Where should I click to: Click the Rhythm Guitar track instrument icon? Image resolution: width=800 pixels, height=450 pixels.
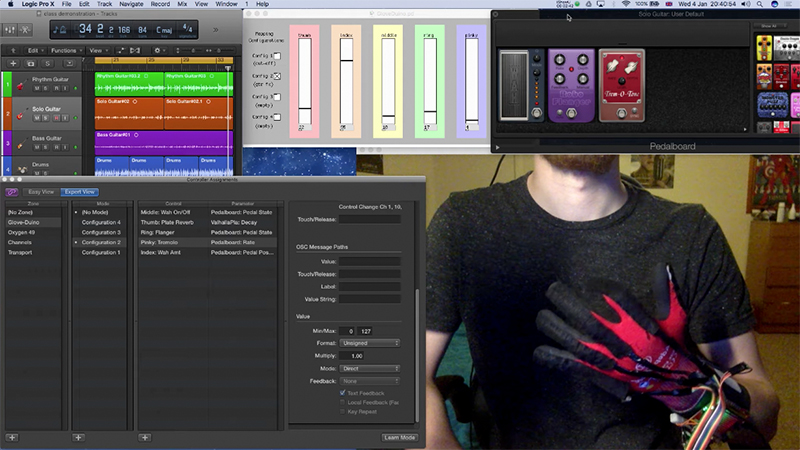[x=20, y=85]
